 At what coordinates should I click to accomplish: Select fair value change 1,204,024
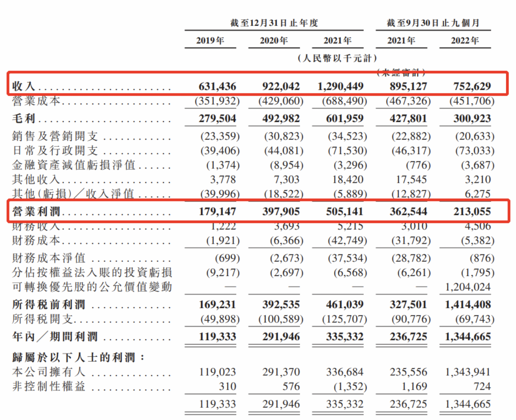click(468, 287)
